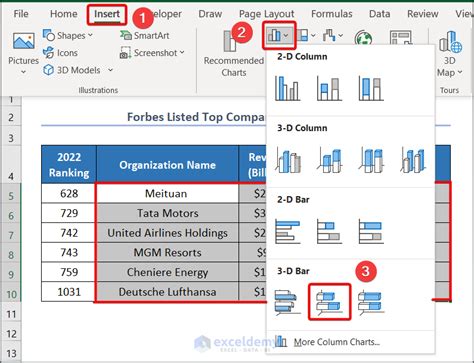Choose 3-D 100% Stacked Column chart
Screen dimensions: 474x363
(x=371, y=160)
